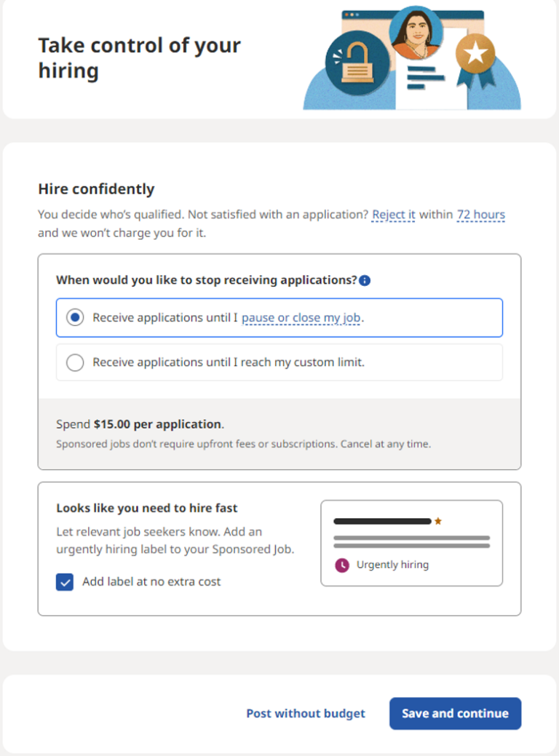Choose the custom limit radio option
Image resolution: width=559 pixels, height=756 pixels.
75,362
